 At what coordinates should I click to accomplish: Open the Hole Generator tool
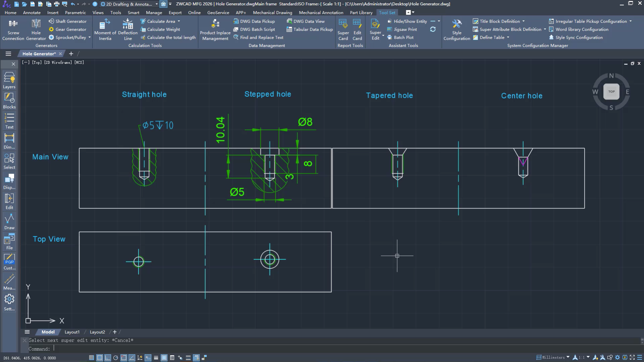point(36,29)
